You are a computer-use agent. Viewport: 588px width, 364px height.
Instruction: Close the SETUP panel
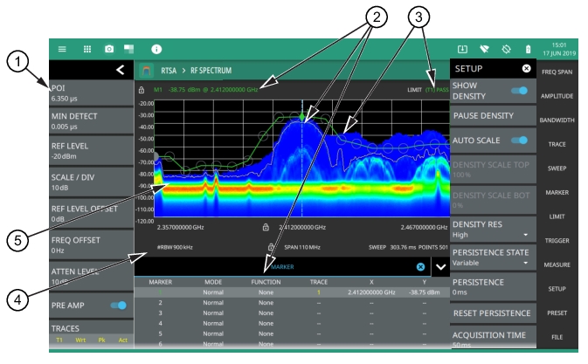pos(526,68)
